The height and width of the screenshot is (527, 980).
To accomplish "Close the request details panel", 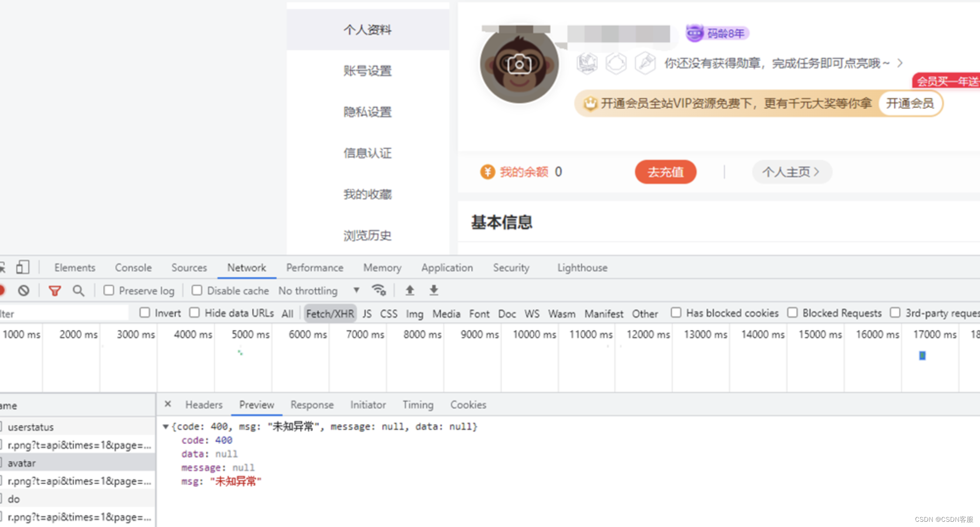I will tap(168, 404).
